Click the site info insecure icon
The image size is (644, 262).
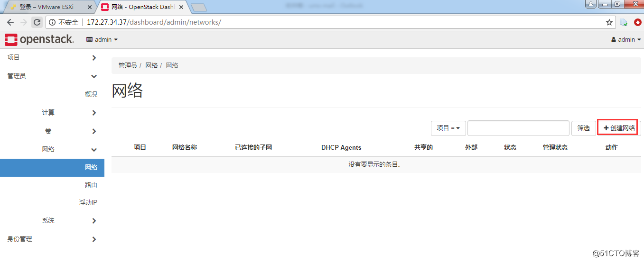pyautogui.click(x=52, y=22)
